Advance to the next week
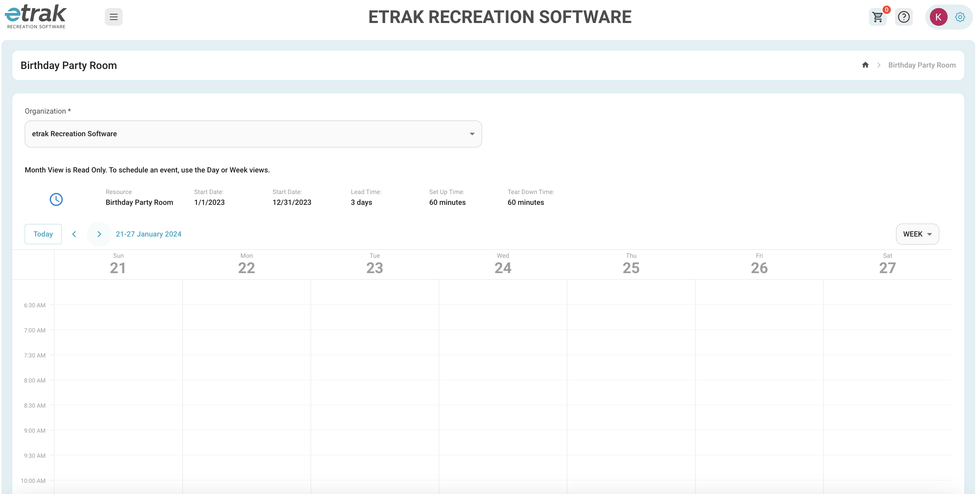 pos(99,234)
